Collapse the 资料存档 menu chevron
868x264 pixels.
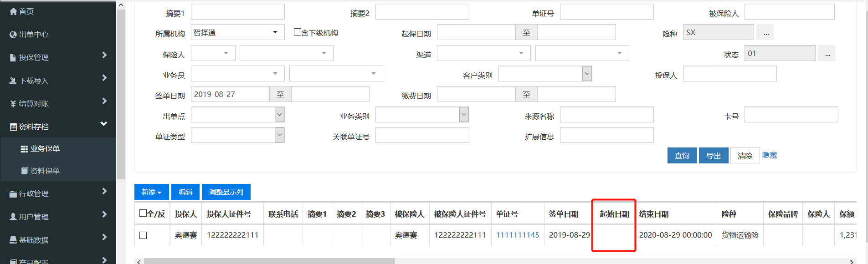(x=104, y=124)
